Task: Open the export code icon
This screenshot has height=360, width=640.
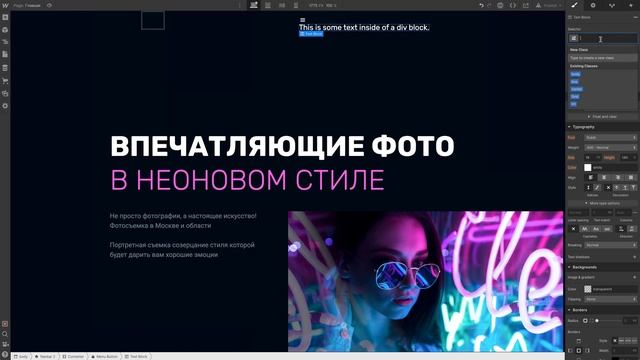Action: point(513,5)
